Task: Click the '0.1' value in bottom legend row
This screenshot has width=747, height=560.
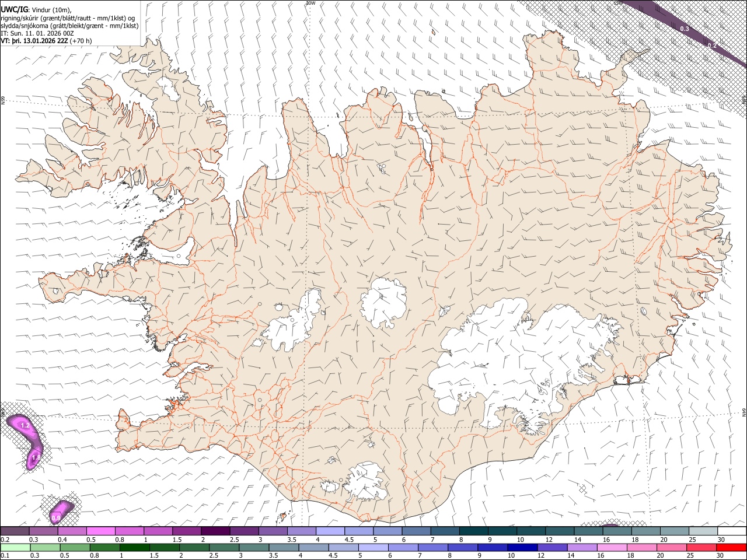Action: (5, 555)
